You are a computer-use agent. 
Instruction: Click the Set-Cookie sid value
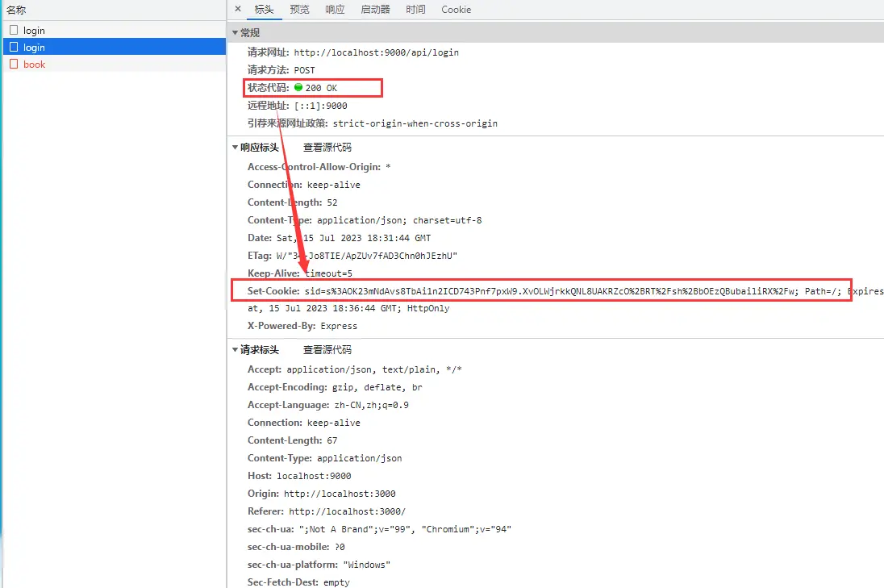552,291
